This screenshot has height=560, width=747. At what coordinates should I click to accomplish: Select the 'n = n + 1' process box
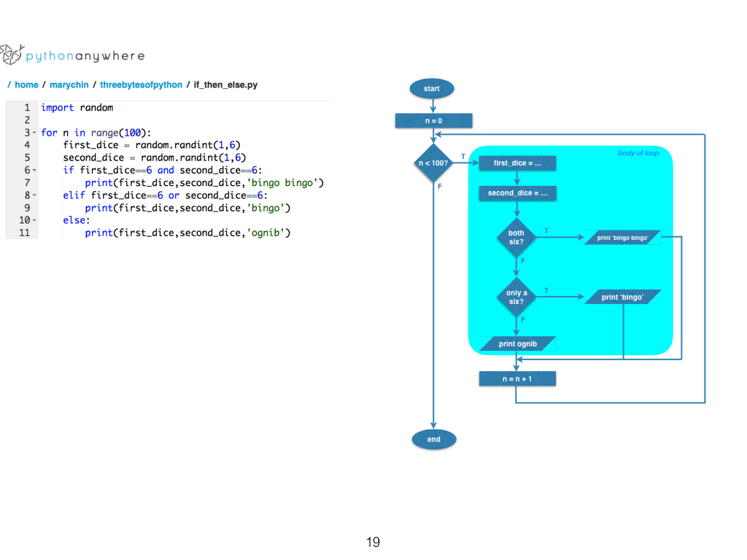click(516, 378)
